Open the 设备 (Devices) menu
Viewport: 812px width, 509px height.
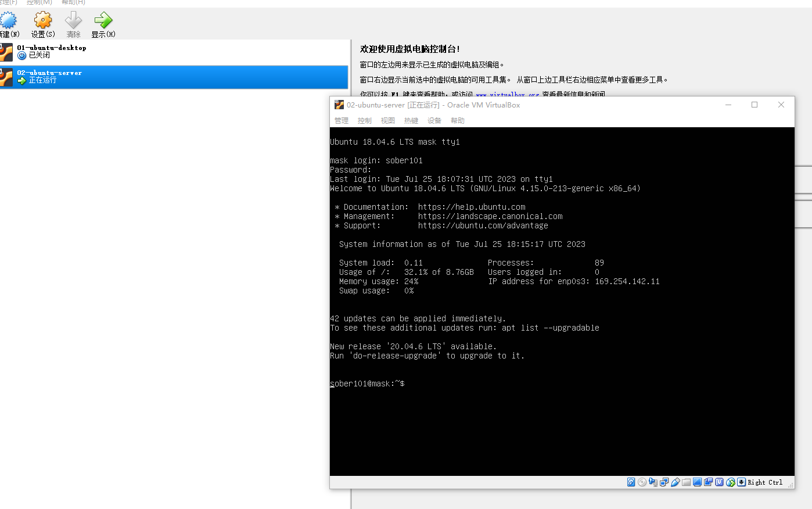(x=434, y=120)
